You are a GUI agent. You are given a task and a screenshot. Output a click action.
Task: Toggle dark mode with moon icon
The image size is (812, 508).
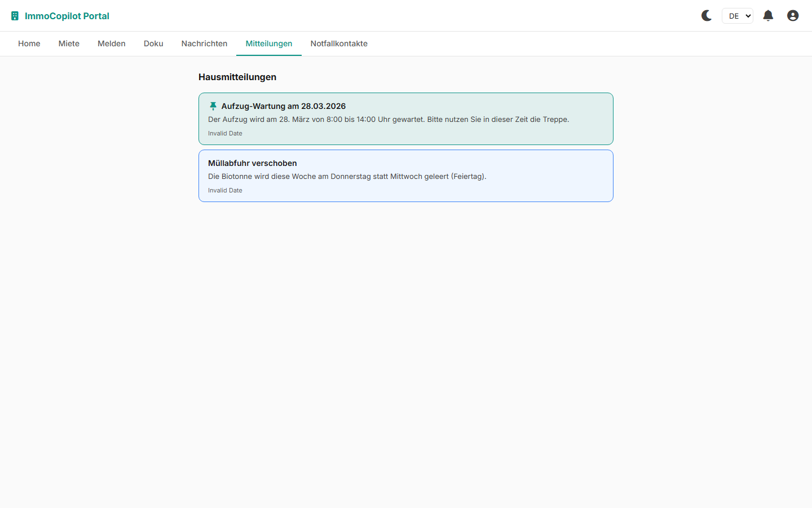707,16
